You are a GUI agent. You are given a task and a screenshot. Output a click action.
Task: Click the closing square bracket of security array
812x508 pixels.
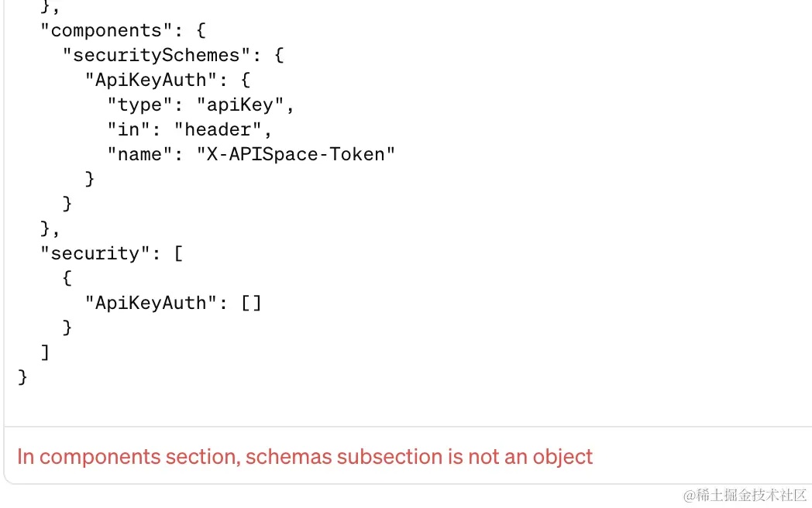(x=45, y=352)
